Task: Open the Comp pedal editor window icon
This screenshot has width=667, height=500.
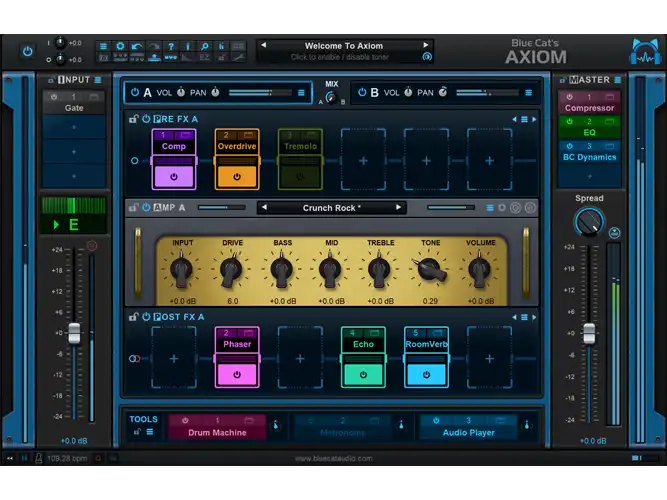Action: pos(185,135)
